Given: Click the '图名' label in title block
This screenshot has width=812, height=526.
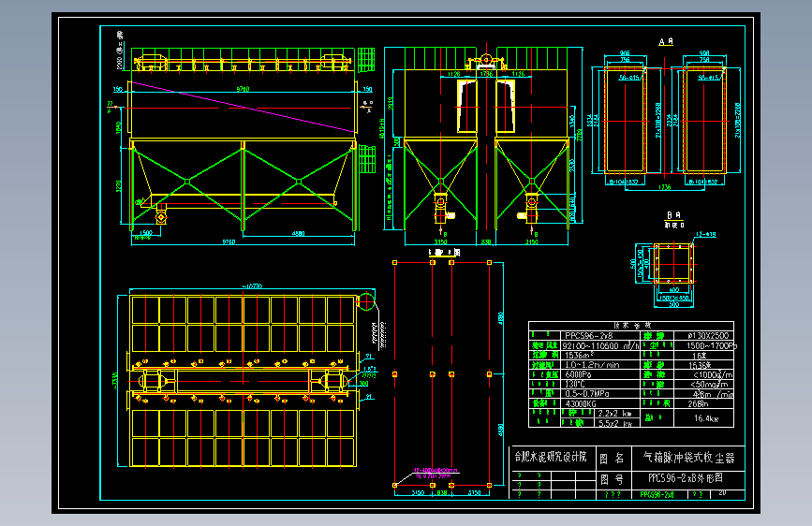Looking at the screenshot, I should [612, 459].
